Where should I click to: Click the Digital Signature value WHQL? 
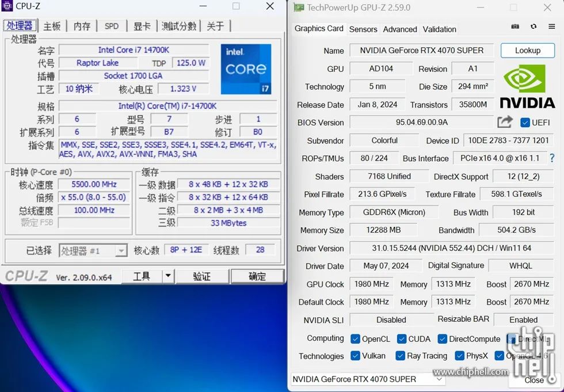point(520,266)
